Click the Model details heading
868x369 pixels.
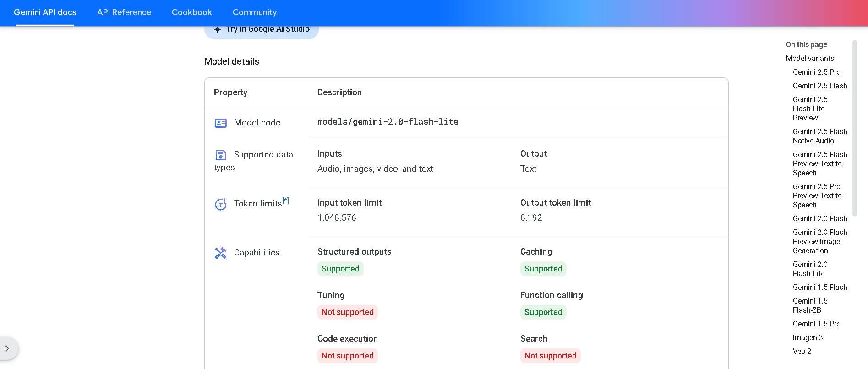232,61
